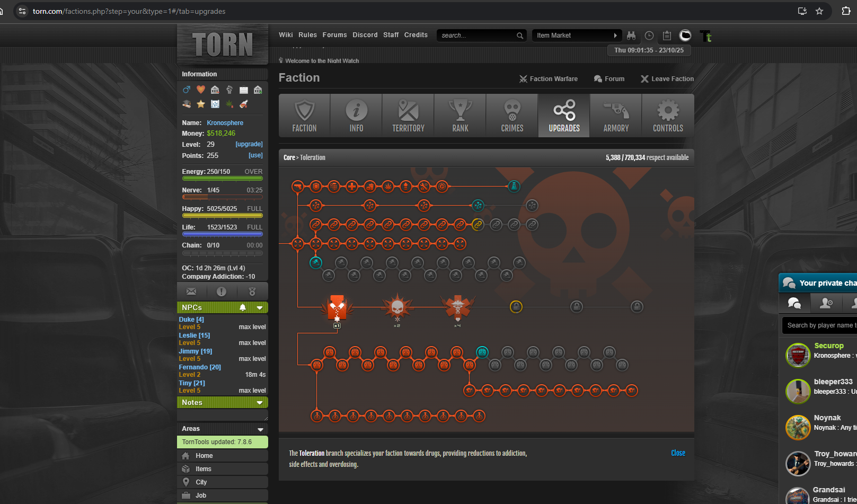Viewport: 857px width, 504px height.
Task: Focus the Search by player name field
Action: [819, 325]
